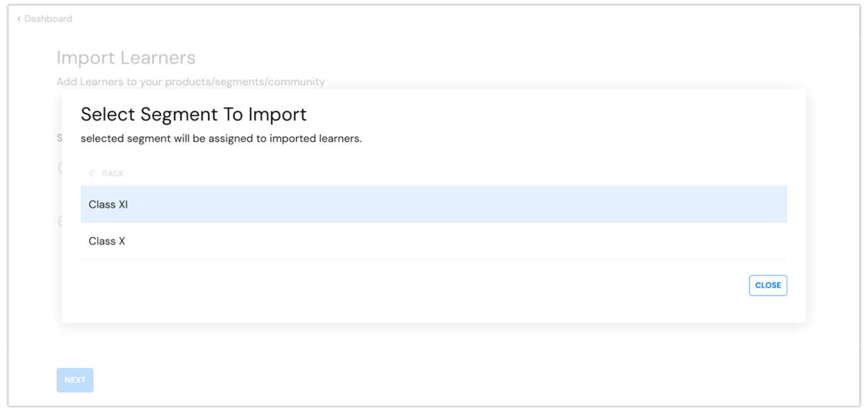Click BACK inside the segment dialog

coord(112,173)
